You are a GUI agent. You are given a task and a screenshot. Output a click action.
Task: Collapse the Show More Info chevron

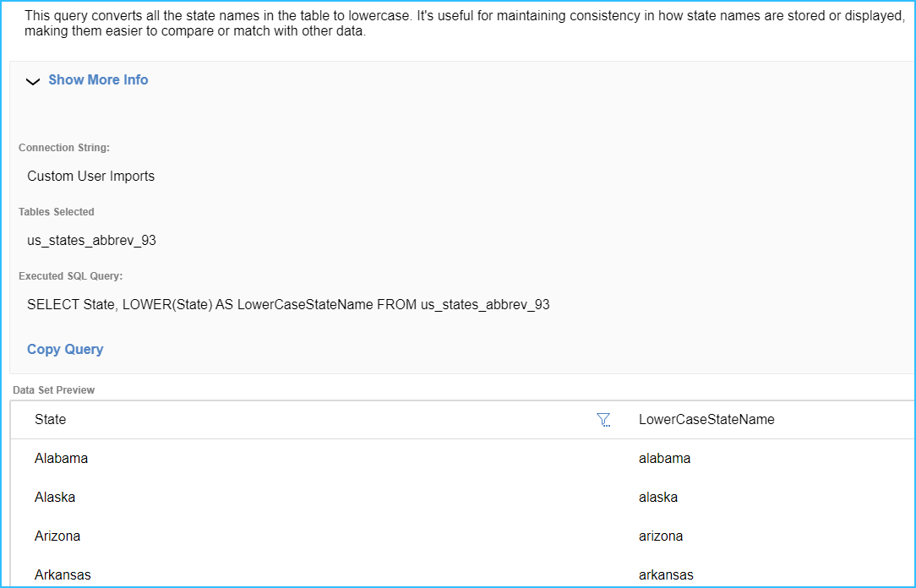pyautogui.click(x=33, y=81)
